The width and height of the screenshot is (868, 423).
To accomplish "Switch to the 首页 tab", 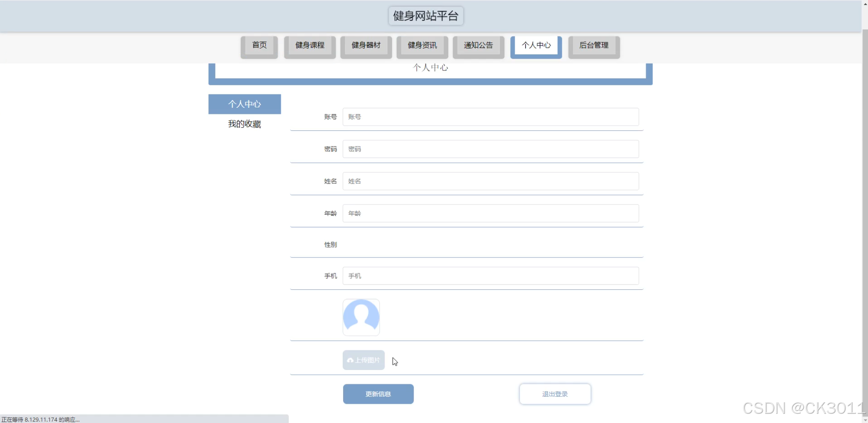I will [x=259, y=46].
